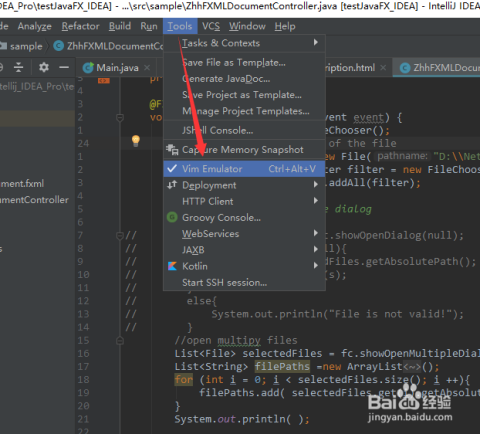The width and height of the screenshot is (480, 434).
Task: Toggle the Vim Emulator checkmark option
Action: coord(244,169)
